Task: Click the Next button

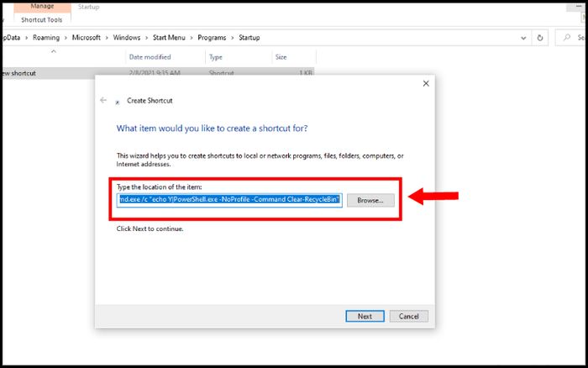Action: 365,316
